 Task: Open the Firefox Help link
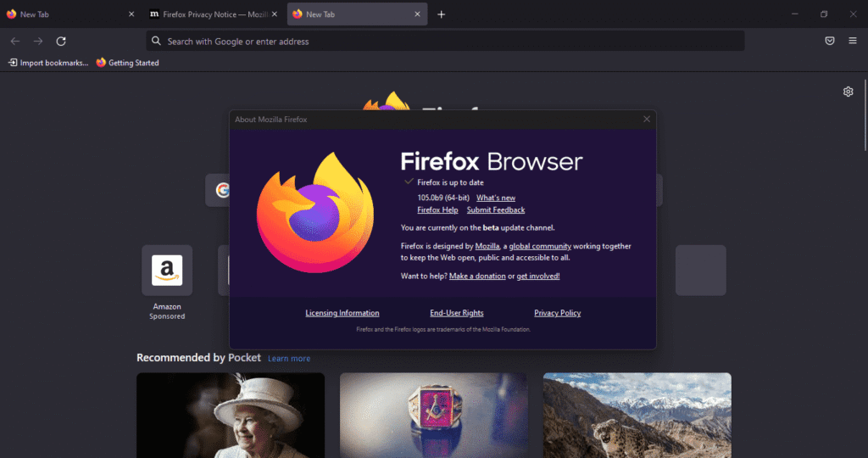click(437, 209)
